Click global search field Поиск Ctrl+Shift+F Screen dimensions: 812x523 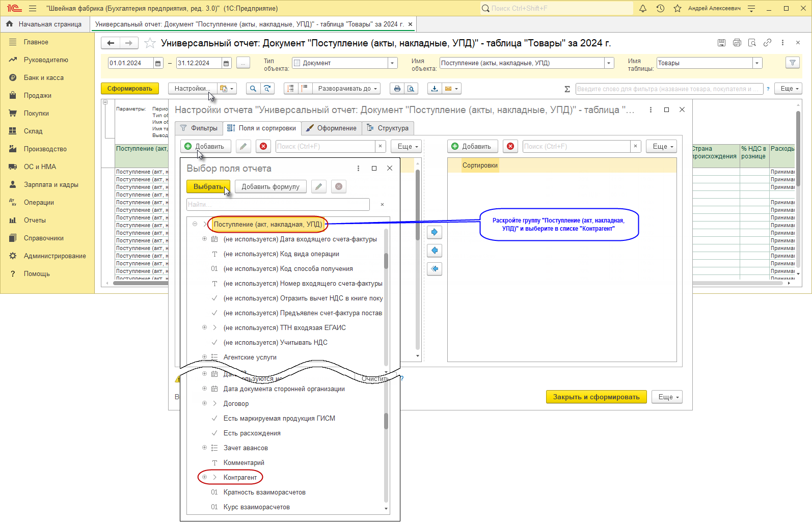tap(556, 8)
